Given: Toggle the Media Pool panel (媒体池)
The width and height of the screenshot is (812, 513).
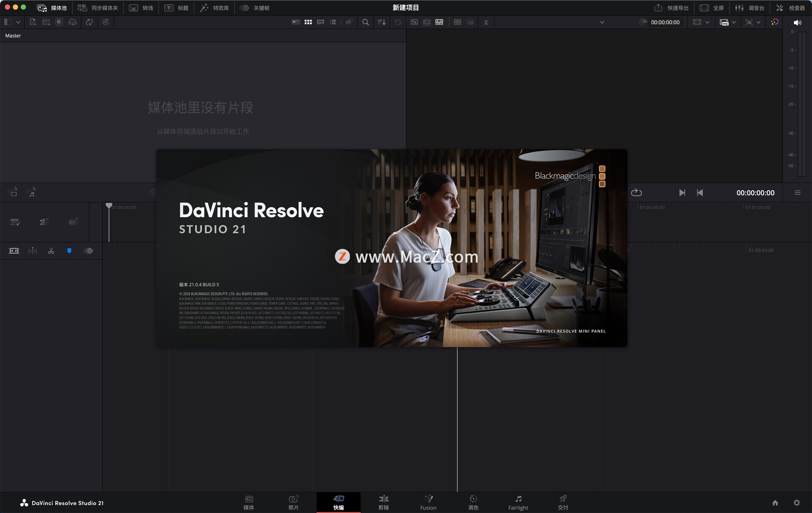Looking at the screenshot, I should [x=52, y=8].
